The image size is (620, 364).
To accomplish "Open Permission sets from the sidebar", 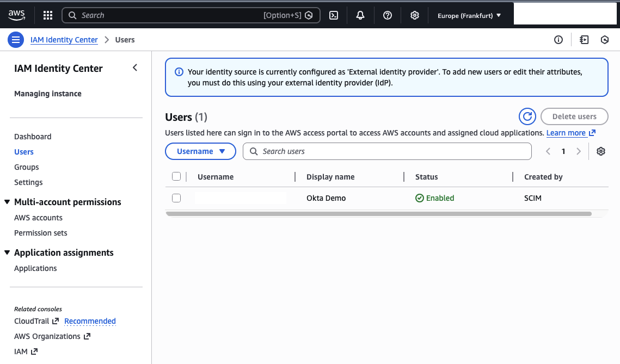I will point(40,232).
